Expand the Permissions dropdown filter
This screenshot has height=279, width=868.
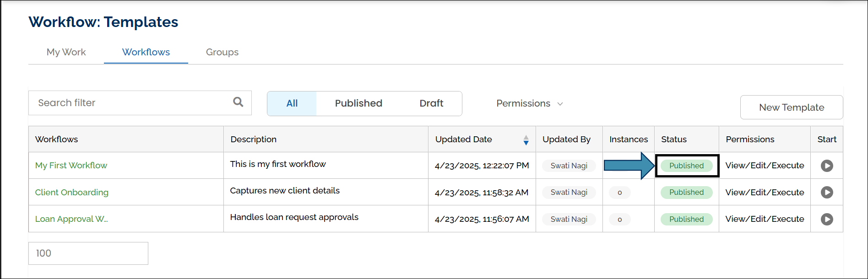(x=529, y=103)
